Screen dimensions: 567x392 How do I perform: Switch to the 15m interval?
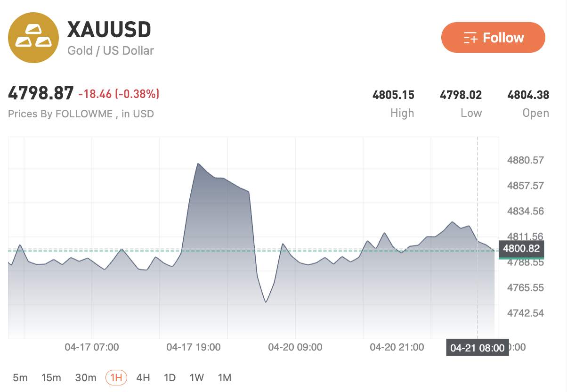tap(51, 377)
